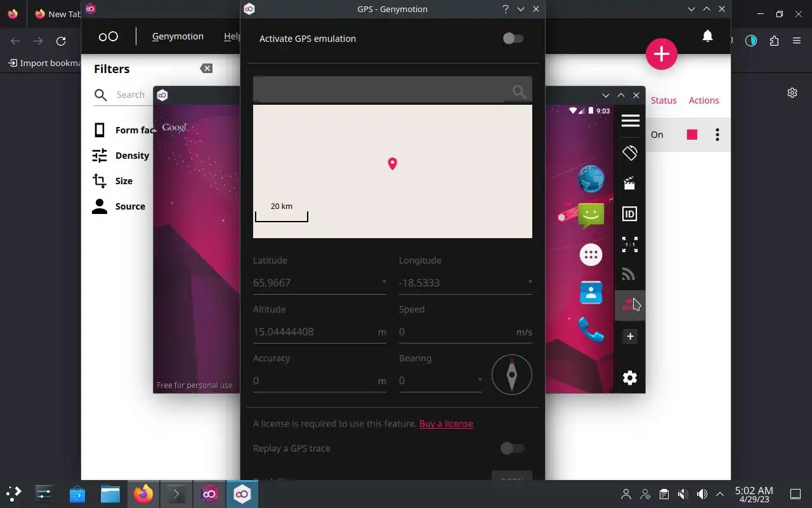Open the Genymotion menu
Viewport: 812px width, 508px height.
pyautogui.click(x=178, y=36)
